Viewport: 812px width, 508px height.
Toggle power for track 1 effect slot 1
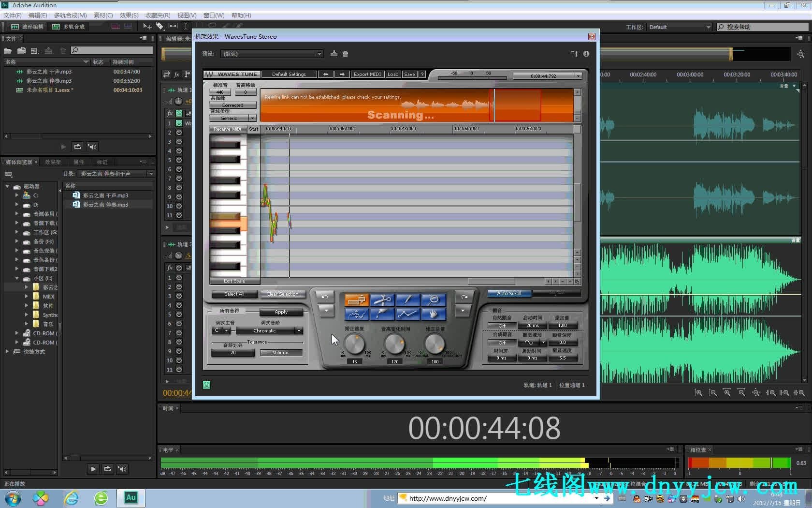pos(179,123)
